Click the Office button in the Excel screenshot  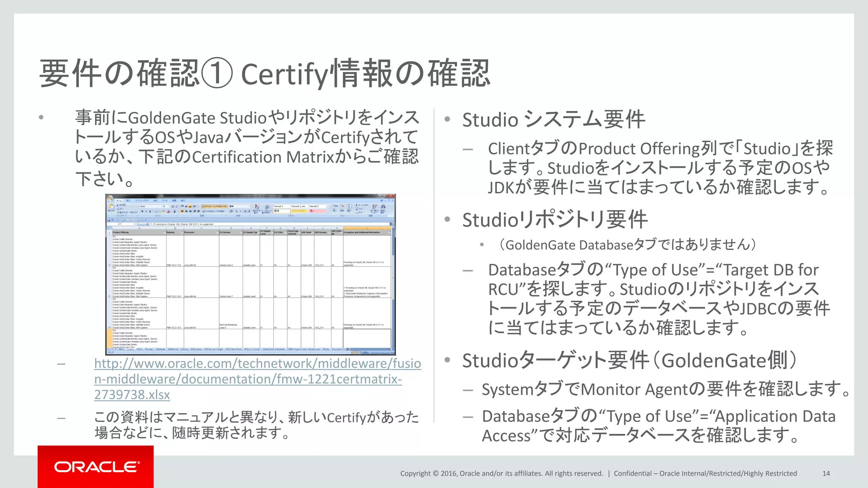(x=110, y=198)
